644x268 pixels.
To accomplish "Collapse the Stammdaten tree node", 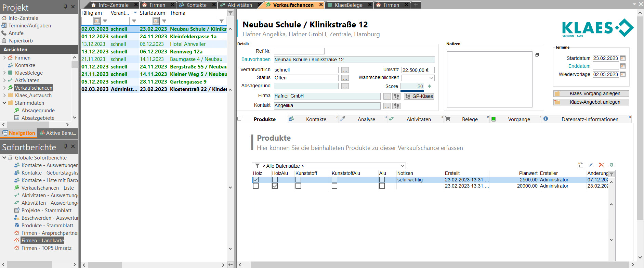I will [x=4, y=103].
